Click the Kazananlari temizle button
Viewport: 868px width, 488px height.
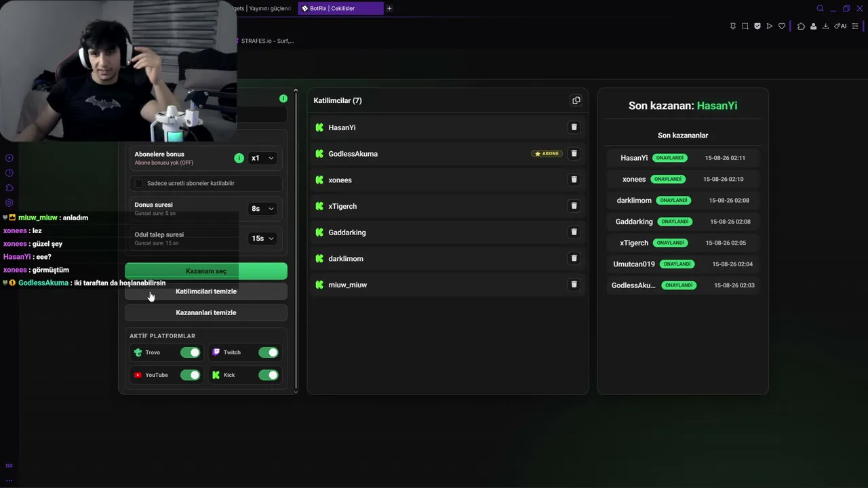click(206, 312)
